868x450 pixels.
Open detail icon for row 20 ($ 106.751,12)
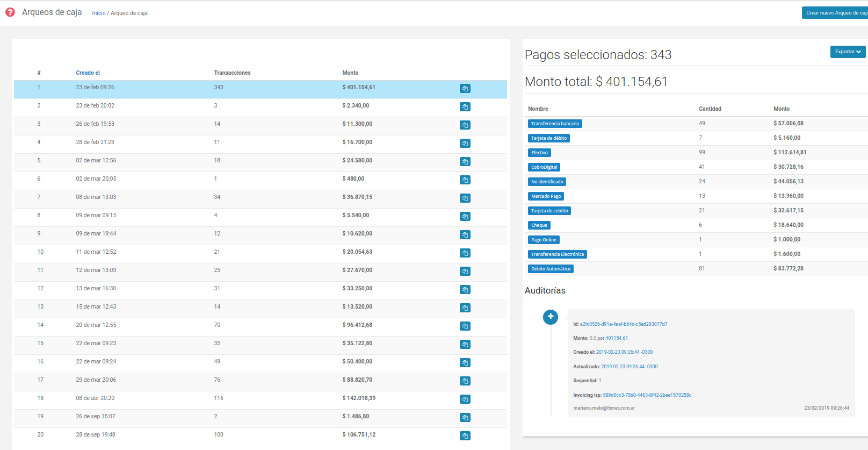click(x=465, y=436)
